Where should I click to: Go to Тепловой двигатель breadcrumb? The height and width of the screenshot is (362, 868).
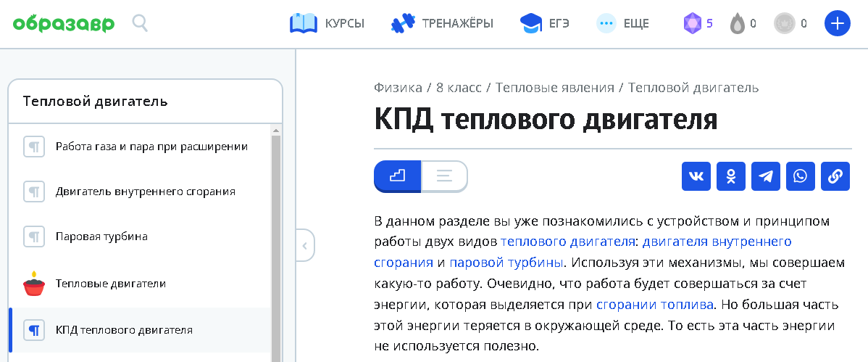coord(693,88)
